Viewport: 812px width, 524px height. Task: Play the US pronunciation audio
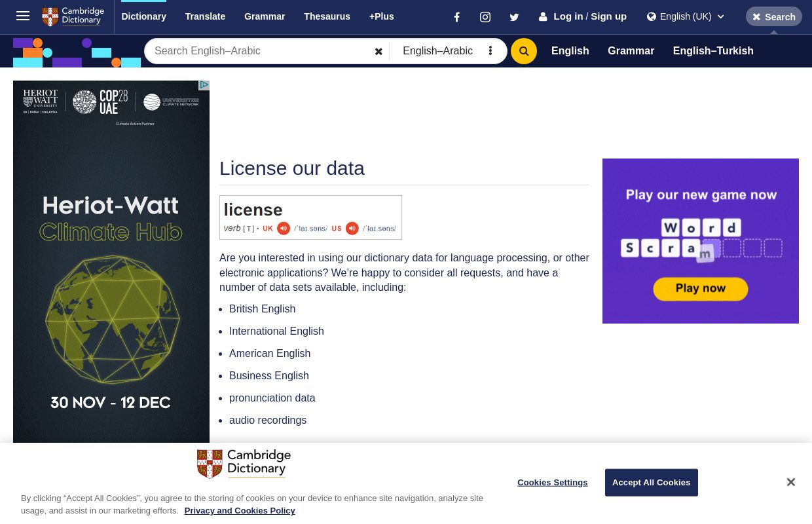(x=352, y=229)
